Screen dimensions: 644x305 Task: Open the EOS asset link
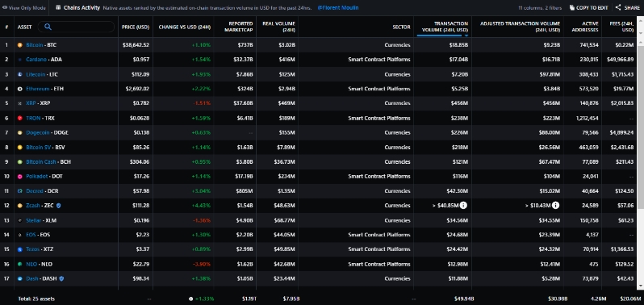(31, 235)
